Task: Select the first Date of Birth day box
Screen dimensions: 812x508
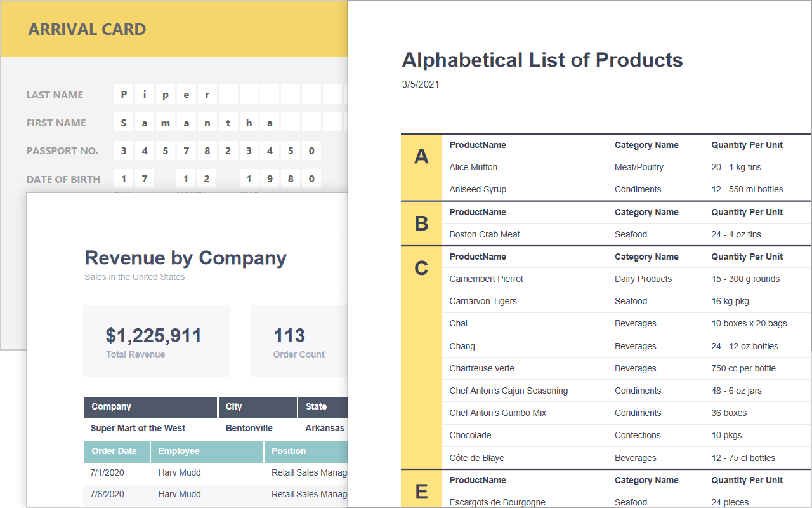Action: (124, 179)
